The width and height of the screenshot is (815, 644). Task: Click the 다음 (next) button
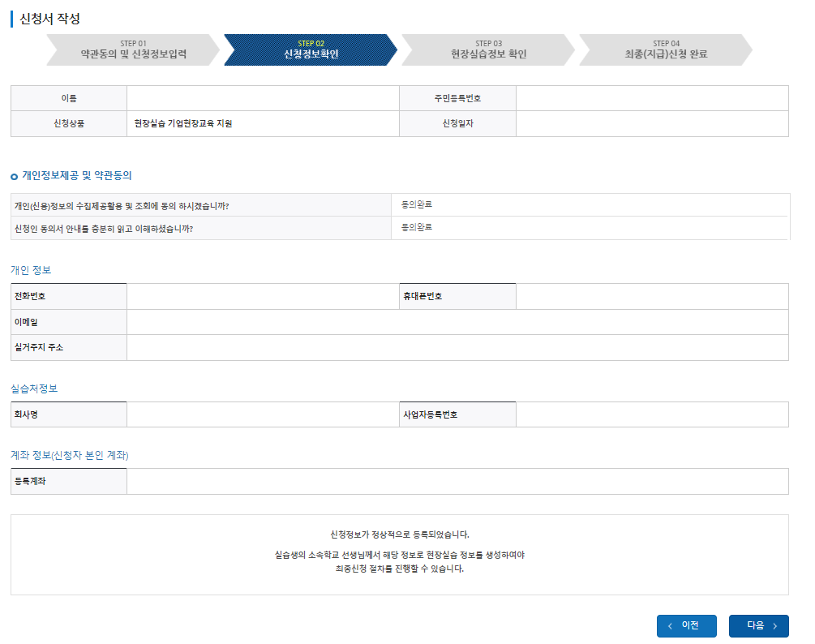point(758,626)
